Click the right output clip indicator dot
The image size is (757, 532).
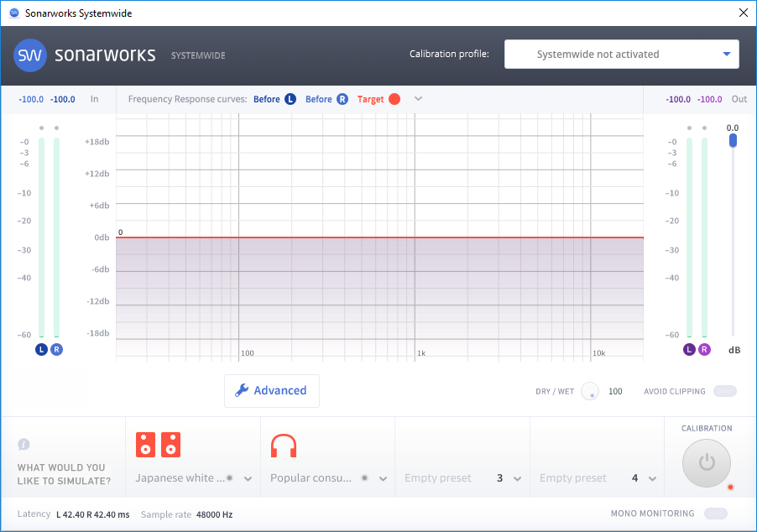coord(704,128)
